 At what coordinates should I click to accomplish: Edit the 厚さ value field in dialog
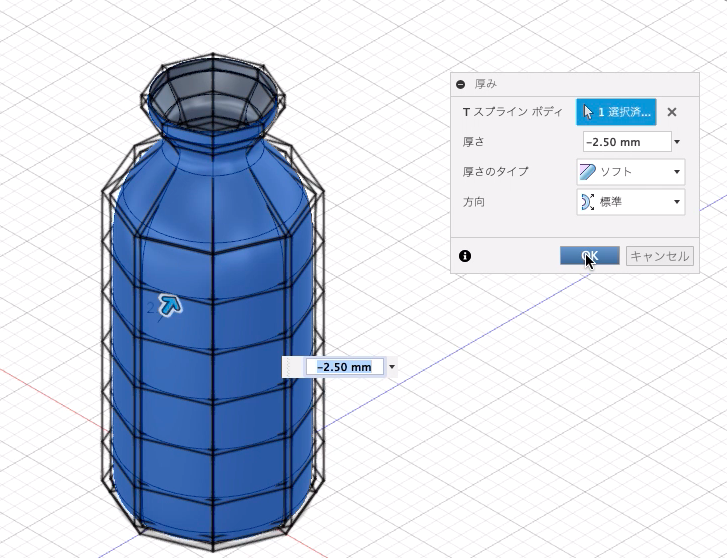click(x=627, y=141)
